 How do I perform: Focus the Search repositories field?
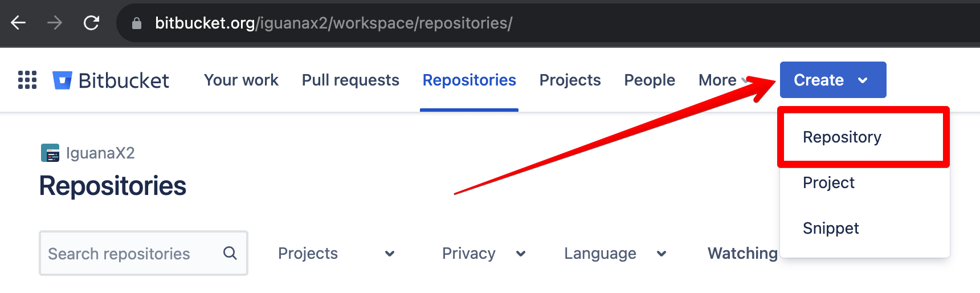pyautogui.click(x=131, y=254)
